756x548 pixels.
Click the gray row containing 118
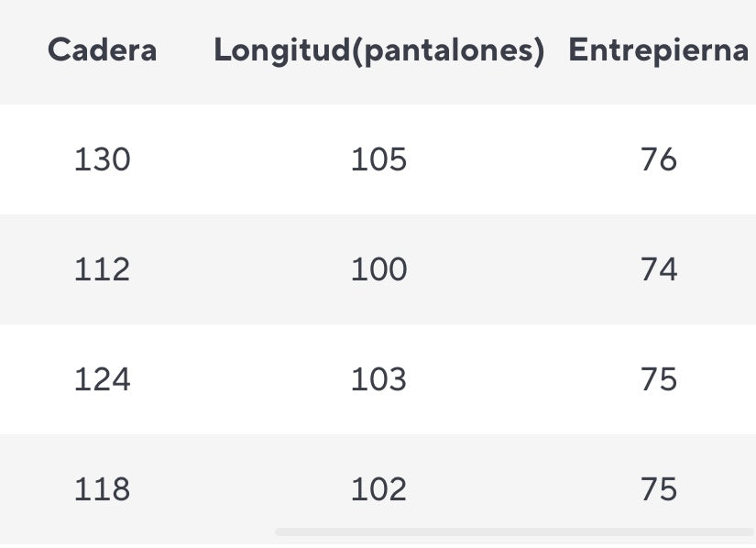pos(378,489)
